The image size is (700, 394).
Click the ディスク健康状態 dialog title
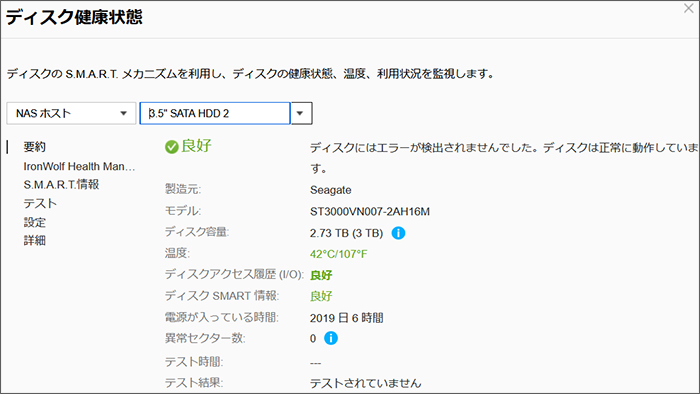click(x=74, y=17)
